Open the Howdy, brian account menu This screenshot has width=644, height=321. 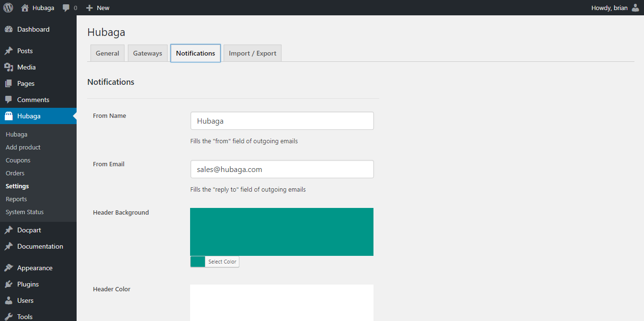pos(615,8)
